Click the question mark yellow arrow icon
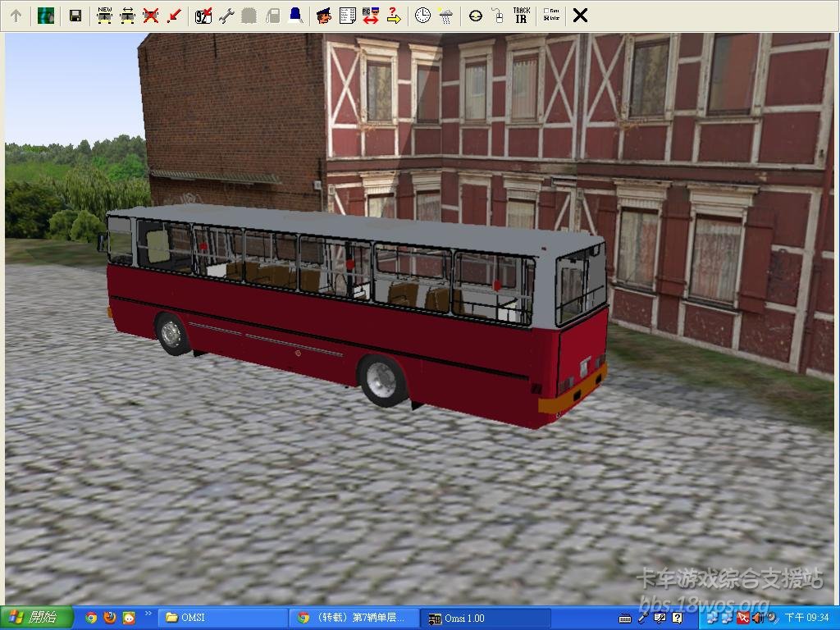 coord(394,16)
